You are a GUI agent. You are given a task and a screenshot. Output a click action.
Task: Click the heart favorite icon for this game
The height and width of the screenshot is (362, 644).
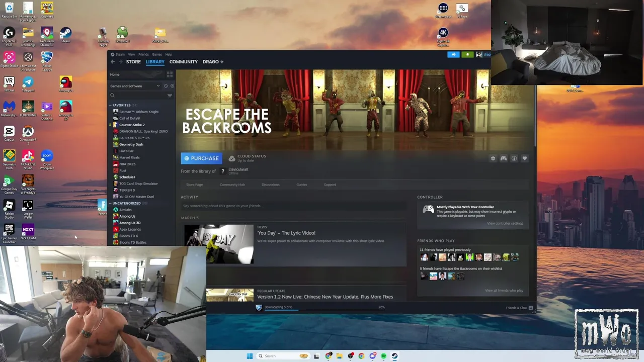pos(525,158)
